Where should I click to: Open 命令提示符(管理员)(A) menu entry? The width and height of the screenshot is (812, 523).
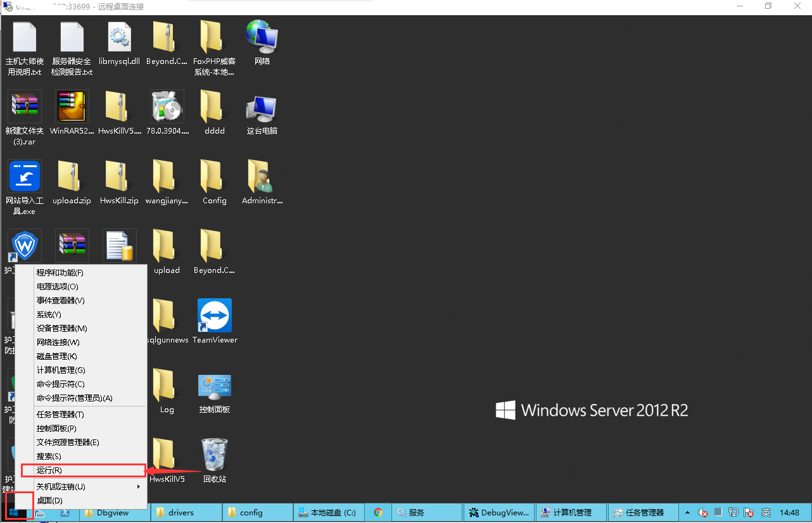(x=74, y=398)
